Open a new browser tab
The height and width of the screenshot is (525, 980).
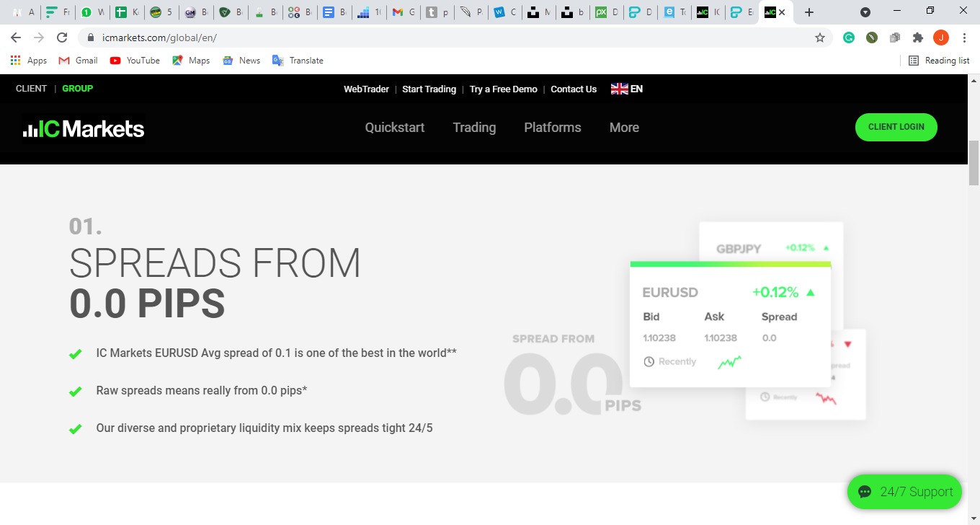coord(809,12)
